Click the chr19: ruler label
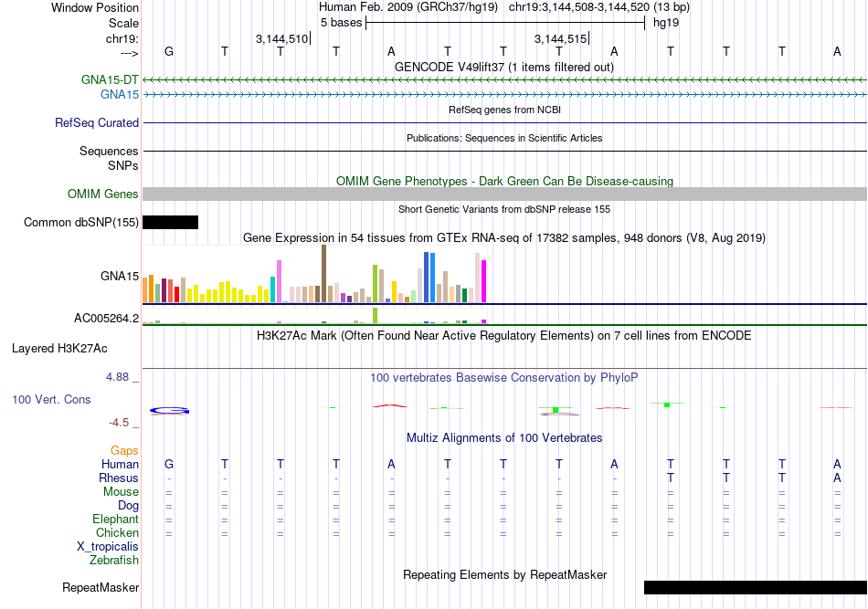Image resolution: width=868 pixels, height=609 pixels. click(122, 38)
